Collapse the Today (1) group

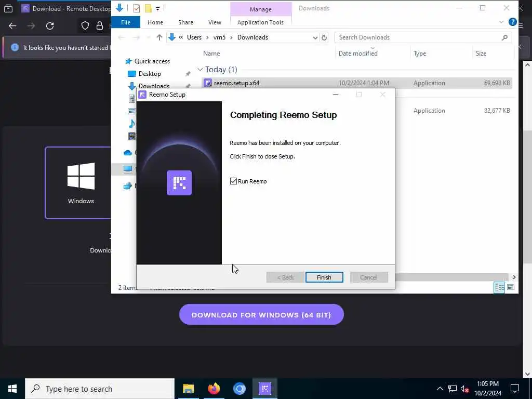[x=200, y=70]
